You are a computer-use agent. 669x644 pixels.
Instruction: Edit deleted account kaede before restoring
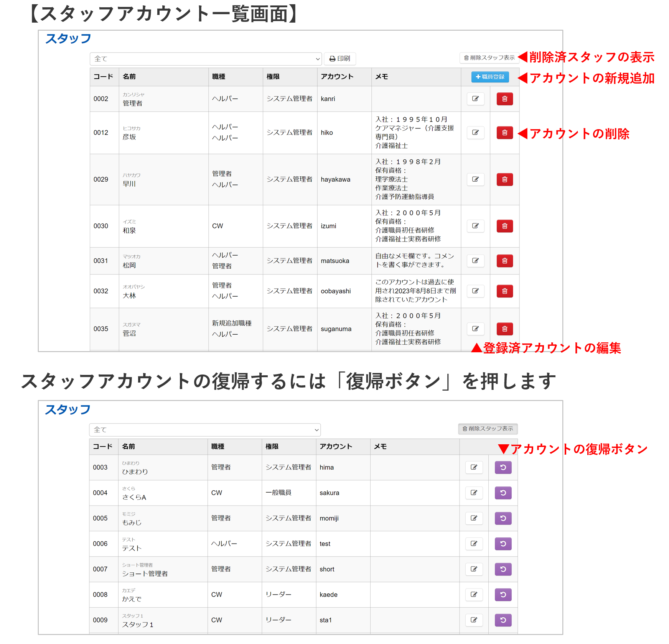(x=474, y=595)
